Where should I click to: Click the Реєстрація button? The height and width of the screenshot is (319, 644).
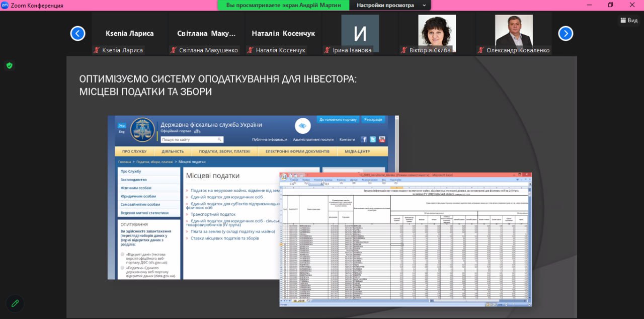[373, 120]
